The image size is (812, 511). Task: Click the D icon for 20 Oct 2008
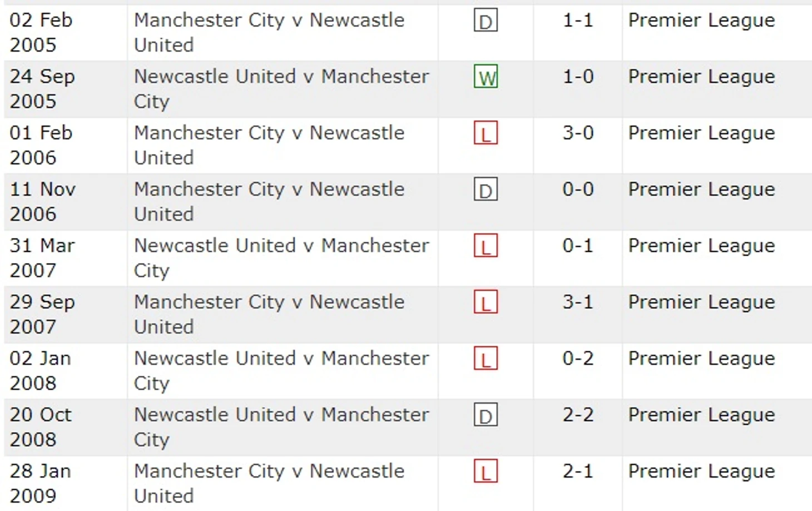coord(486,415)
